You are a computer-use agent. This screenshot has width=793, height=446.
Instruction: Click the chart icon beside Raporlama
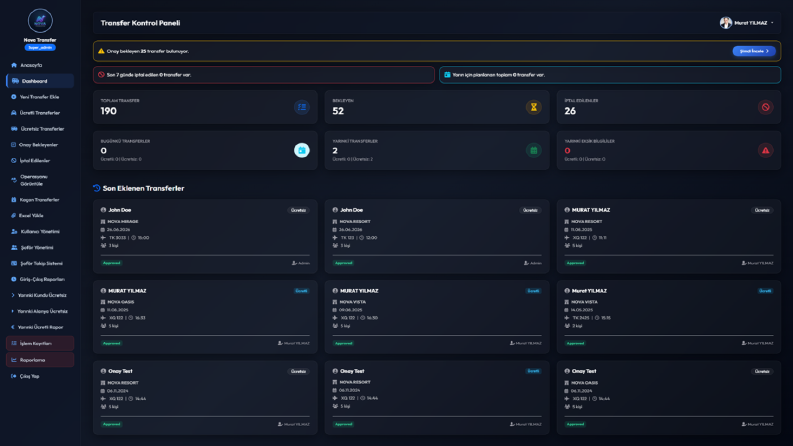coord(14,360)
